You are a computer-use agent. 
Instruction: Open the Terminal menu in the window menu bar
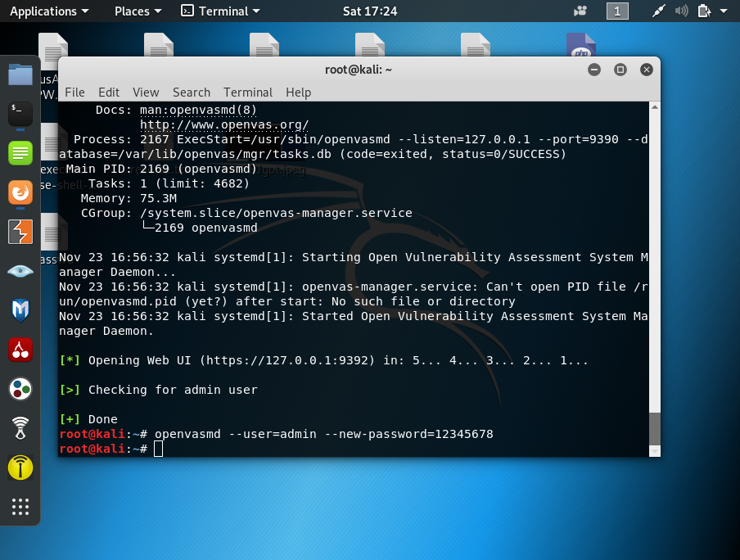click(x=248, y=92)
